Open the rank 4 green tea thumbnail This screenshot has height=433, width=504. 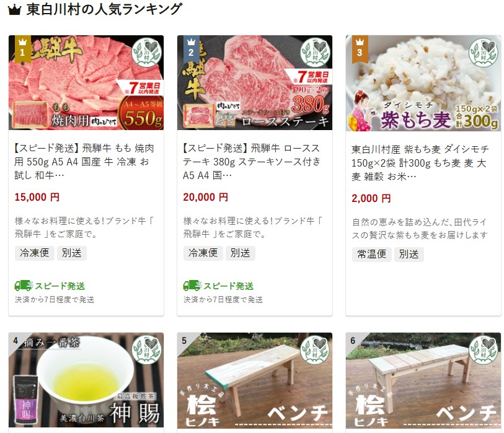[86, 380]
